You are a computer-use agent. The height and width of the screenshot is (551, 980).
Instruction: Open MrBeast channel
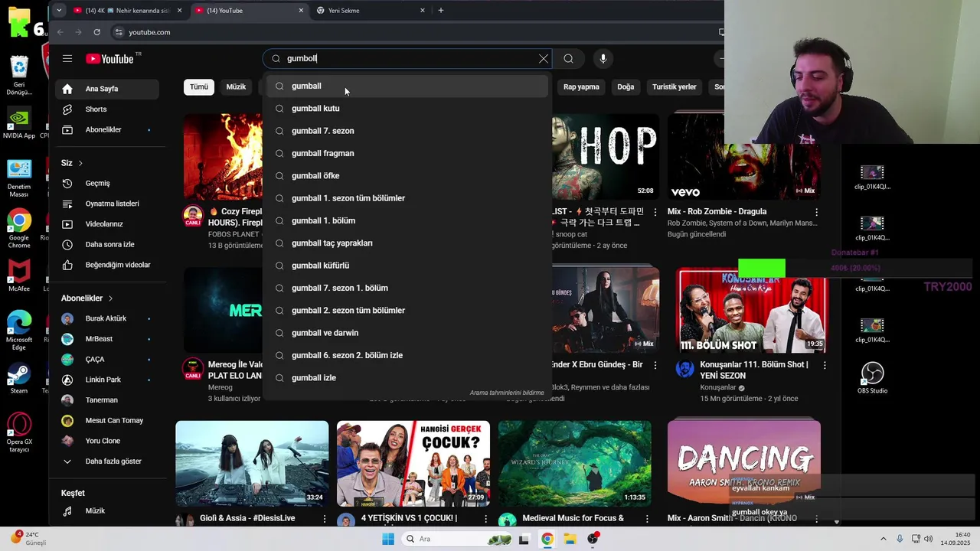pyautogui.click(x=107, y=339)
